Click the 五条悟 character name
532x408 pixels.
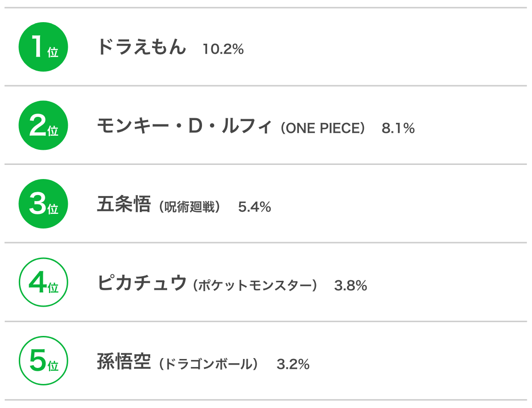tap(124, 204)
